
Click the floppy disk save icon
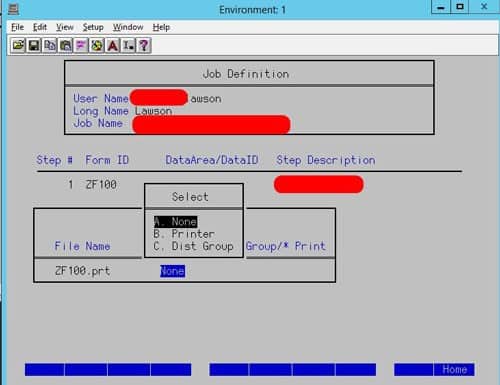click(x=34, y=45)
